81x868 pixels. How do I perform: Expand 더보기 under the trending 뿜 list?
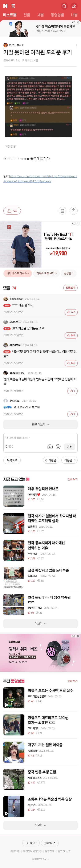[x=40, y=623]
